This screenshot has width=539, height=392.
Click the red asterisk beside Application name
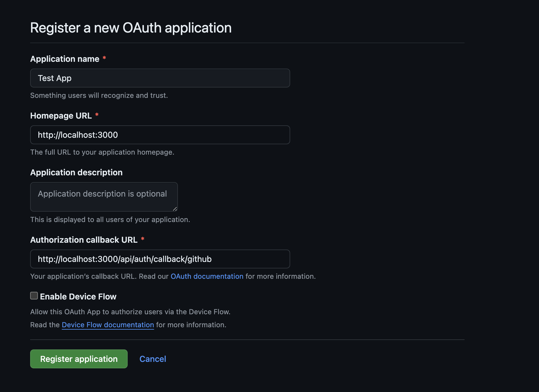point(104,58)
